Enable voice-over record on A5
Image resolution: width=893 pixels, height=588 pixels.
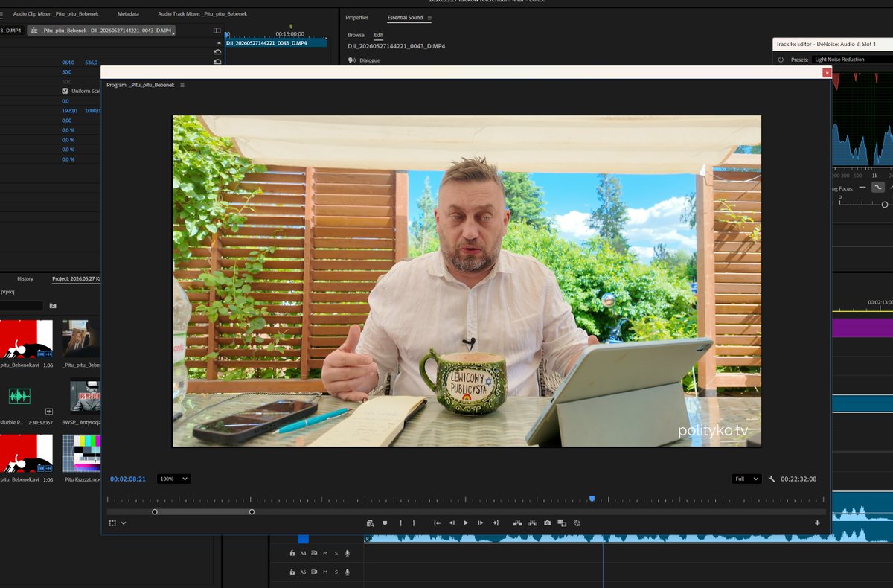point(348,572)
